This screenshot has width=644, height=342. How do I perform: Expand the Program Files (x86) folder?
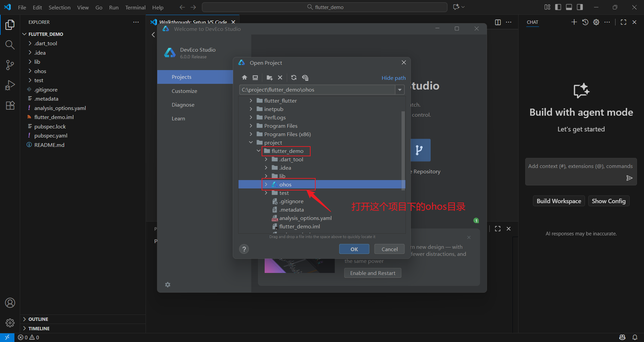251,134
